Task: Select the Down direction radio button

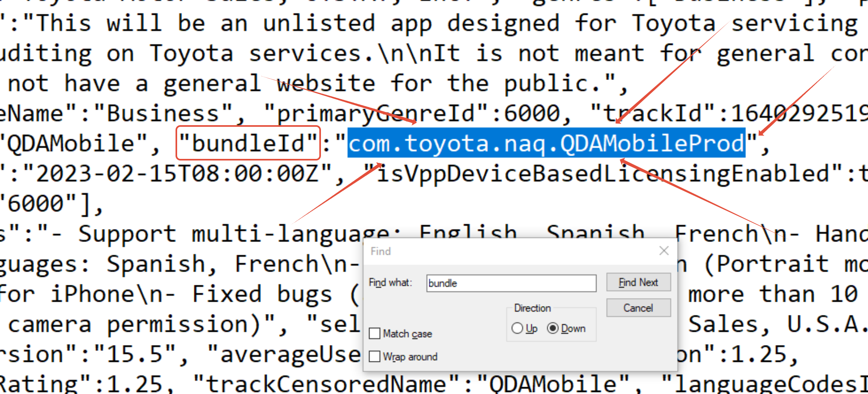Action: (553, 328)
